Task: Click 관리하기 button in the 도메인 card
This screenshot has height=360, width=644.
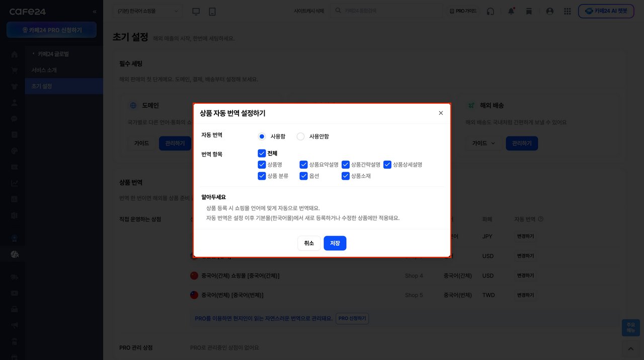Action: pyautogui.click(x=175, y=143)
